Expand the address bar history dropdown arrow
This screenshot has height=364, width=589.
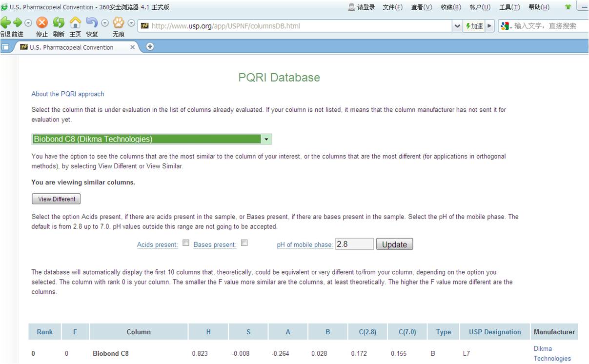[457, 26]
